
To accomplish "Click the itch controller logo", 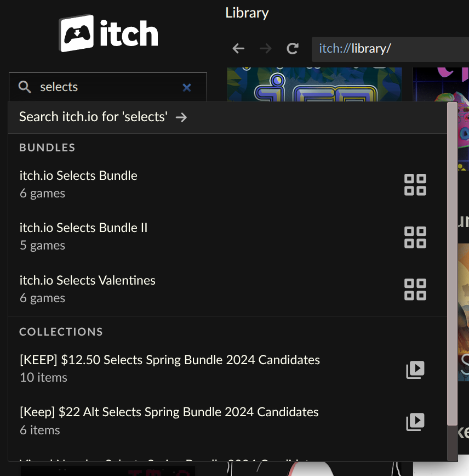I will [108, 33].
